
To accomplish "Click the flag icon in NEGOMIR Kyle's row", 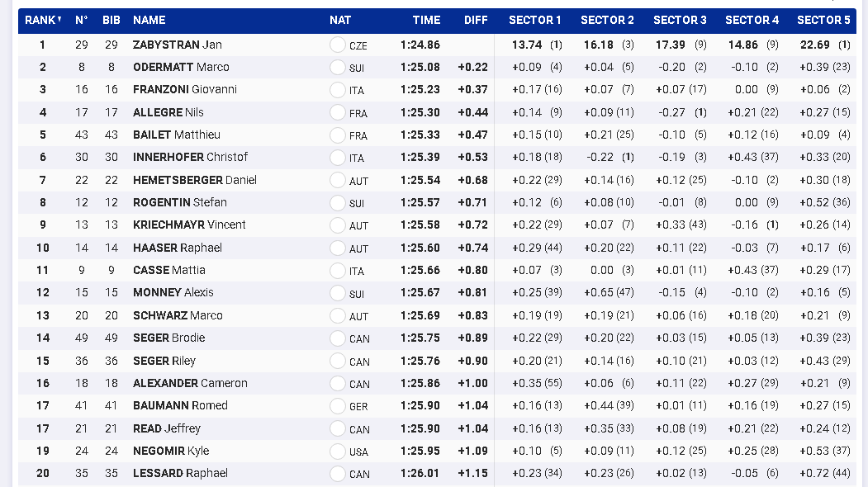I will [337, 452].
